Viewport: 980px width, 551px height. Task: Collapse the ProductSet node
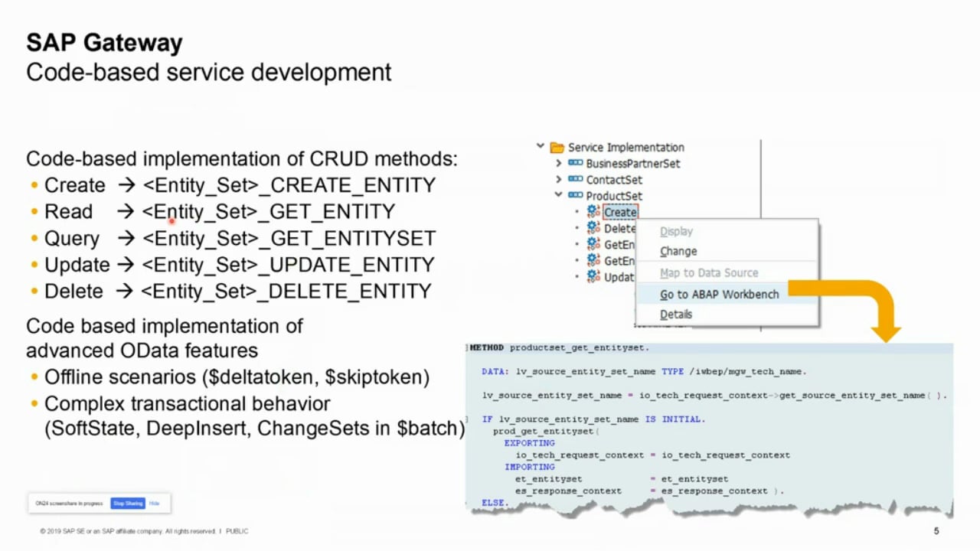558,195
